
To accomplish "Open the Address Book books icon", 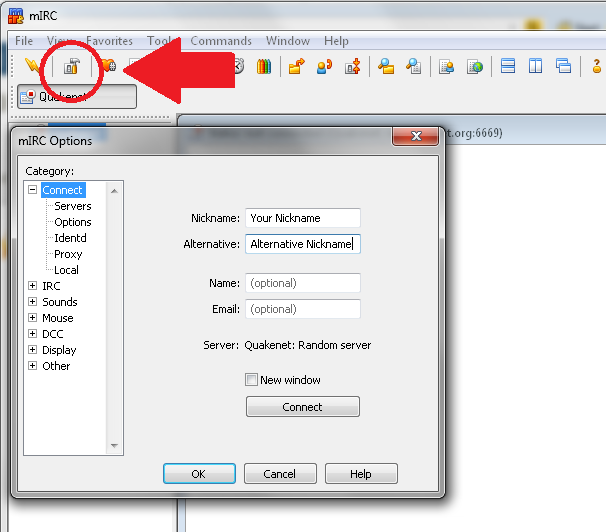I will [264, 67].
